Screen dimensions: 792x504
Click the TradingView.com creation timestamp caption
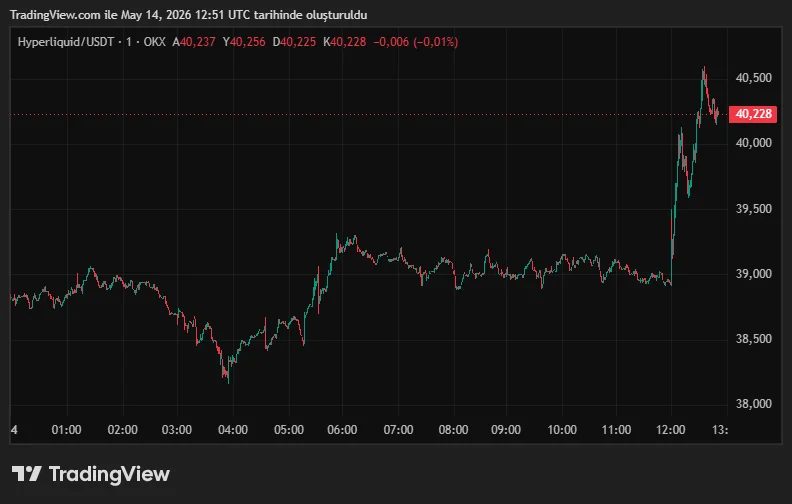[188, 15]
